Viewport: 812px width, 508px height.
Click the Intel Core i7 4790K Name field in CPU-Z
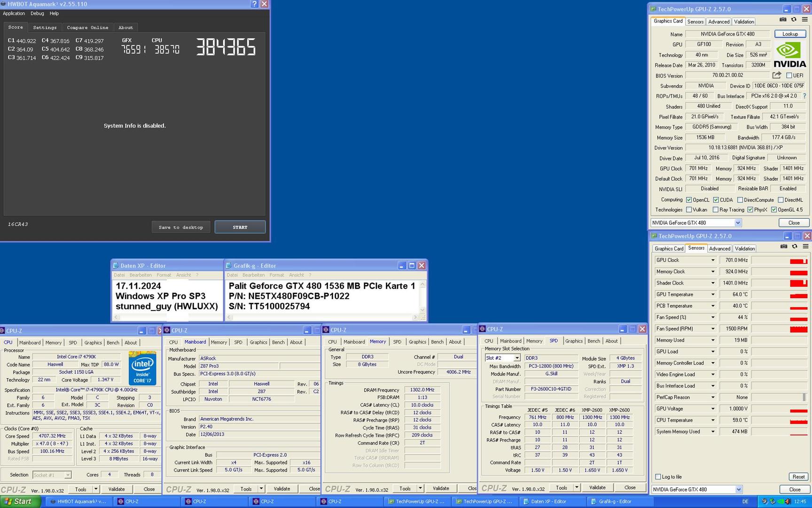[76, 357]
